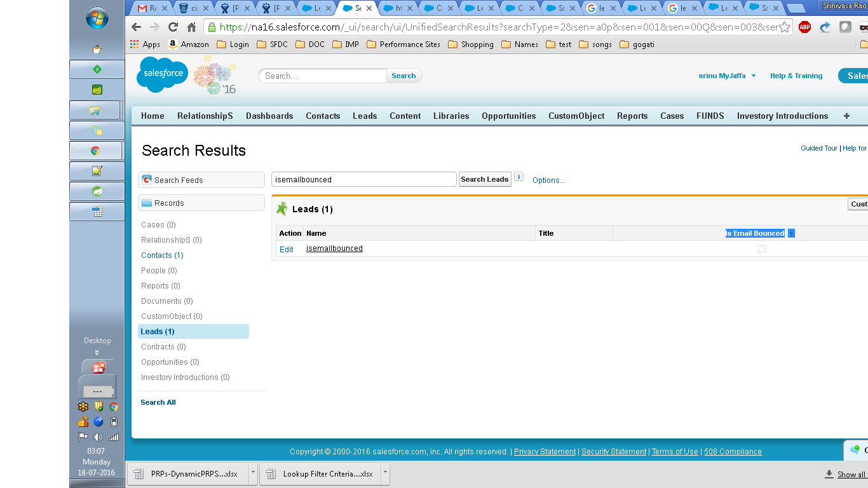
Task: Reload the Salesforce page
Action: (173, 27)
